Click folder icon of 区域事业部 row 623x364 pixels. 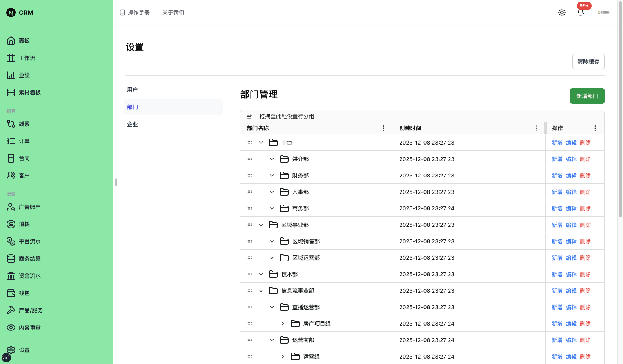click(x=273, y=225)
